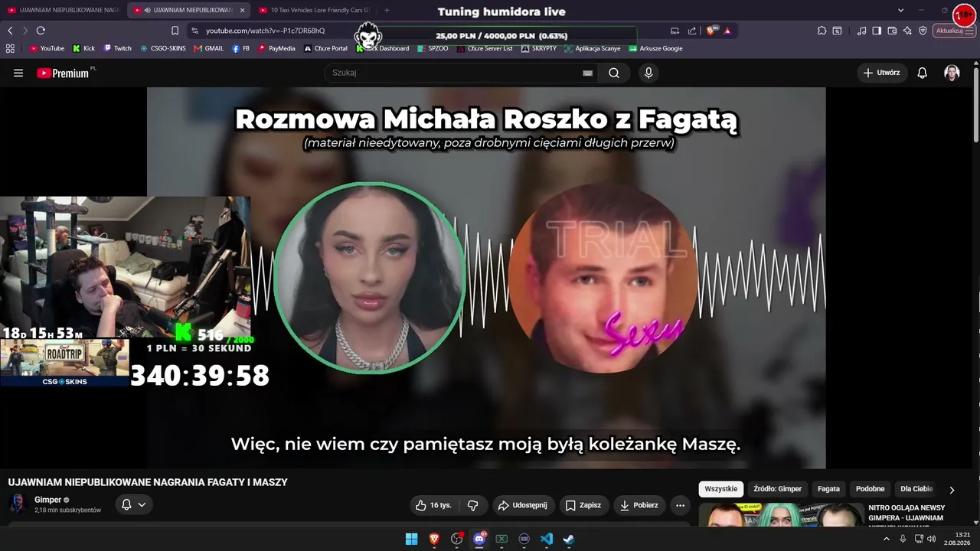Image resolution: width=980 pixels, height=551 pixels.
Task: Click the Udostępnij share button
Action: 522,505
